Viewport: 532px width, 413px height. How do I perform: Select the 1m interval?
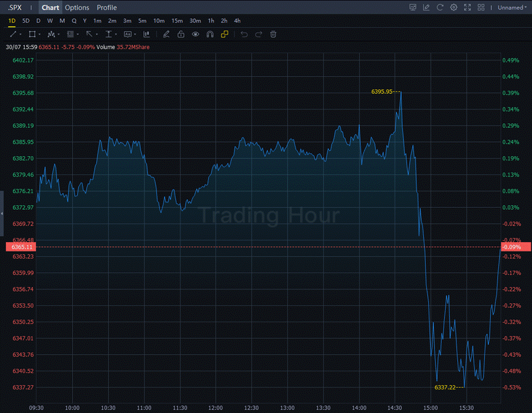click(97, 21)
